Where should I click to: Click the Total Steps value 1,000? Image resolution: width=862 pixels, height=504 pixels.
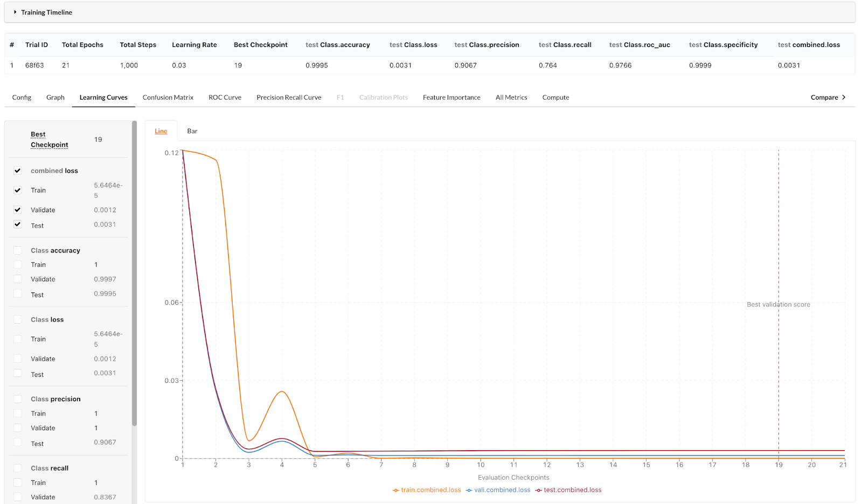[129, 65]
